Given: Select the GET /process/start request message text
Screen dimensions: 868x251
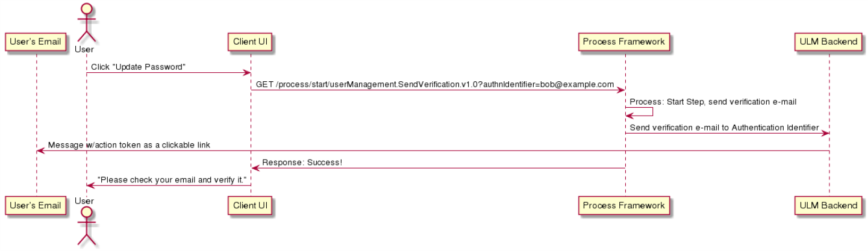Looking at the screenshot, I should pos(435,84).
